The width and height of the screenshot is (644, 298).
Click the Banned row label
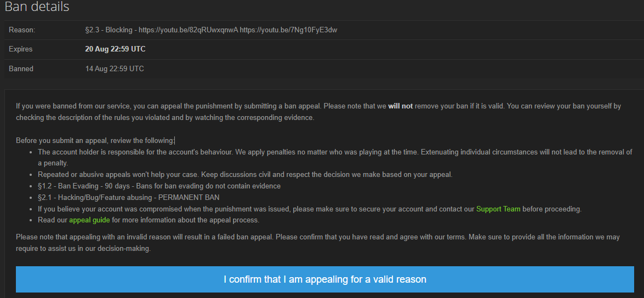(x=21, y=69)
